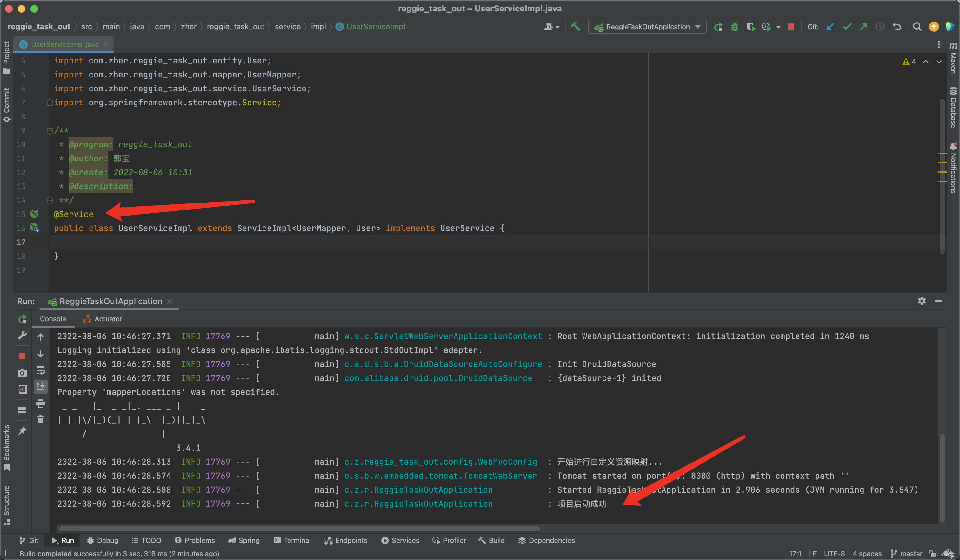Switch to the Actuator tab

108,319
